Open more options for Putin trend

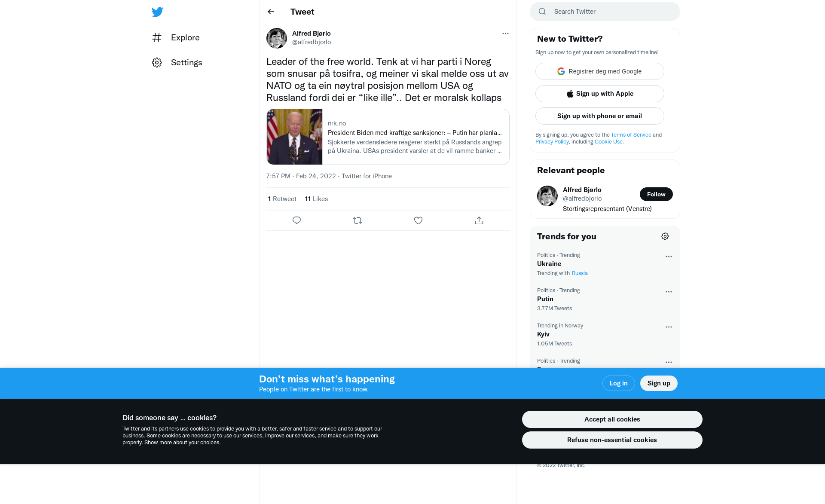[669, 292]
